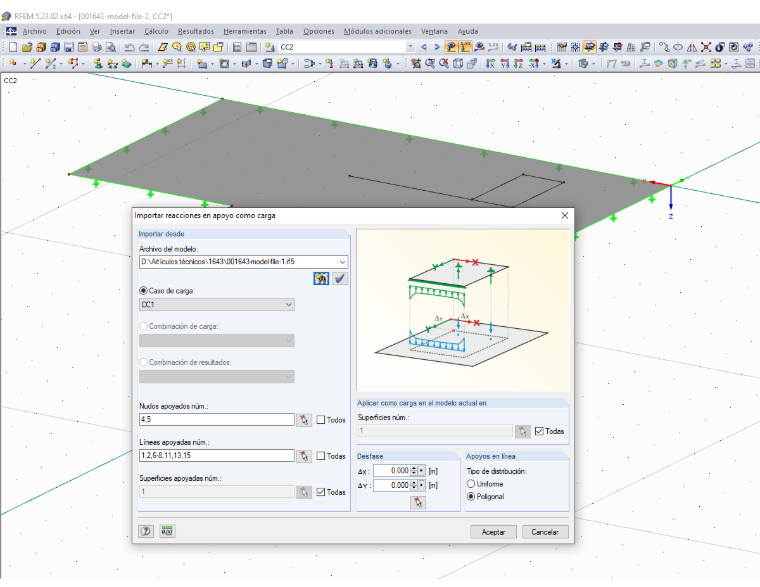This screenshot has height=587, width=760.
Task: Click the view in Y direction icon
Action: coord(505,63)
